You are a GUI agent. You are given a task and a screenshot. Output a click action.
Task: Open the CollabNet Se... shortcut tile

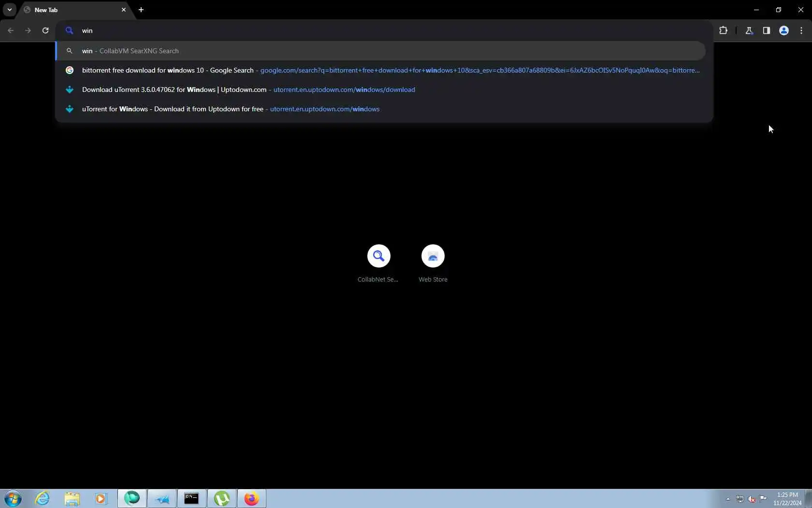(378, 264)
